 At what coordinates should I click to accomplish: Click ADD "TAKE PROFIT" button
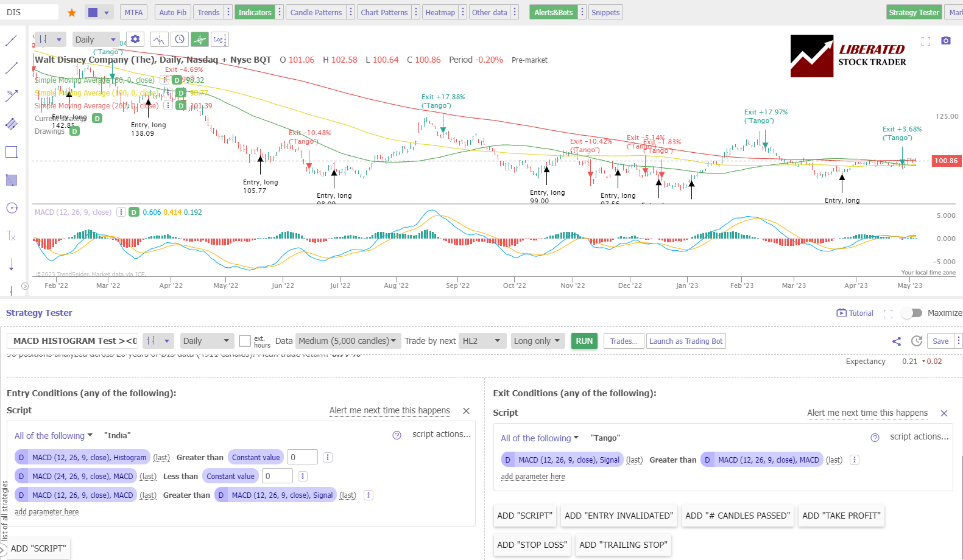point(841,516)
